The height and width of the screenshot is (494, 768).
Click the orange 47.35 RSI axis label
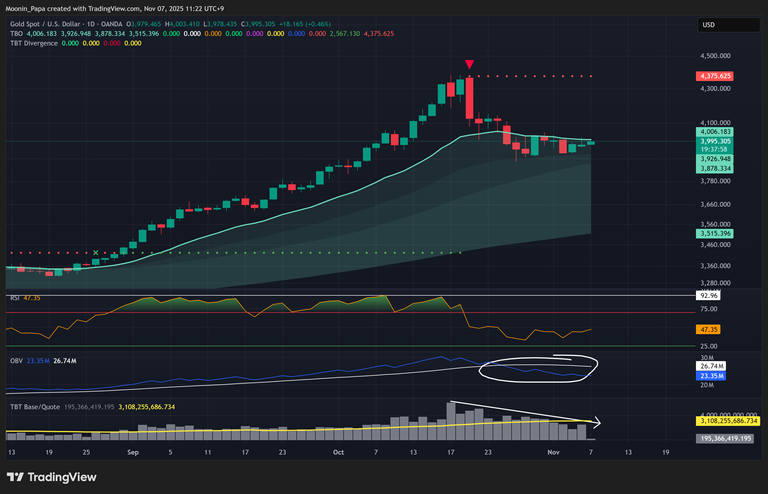[x=708, y=328]
